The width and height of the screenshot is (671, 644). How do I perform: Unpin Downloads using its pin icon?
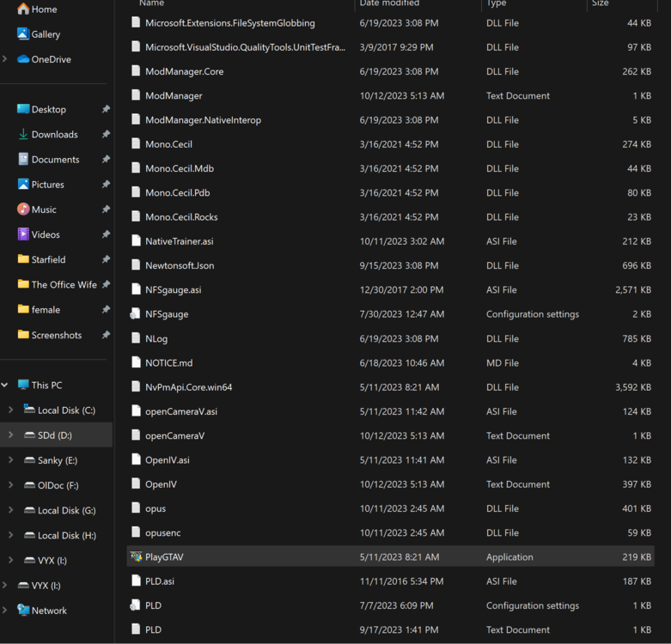pyautogui.click(x=106, y=134)
